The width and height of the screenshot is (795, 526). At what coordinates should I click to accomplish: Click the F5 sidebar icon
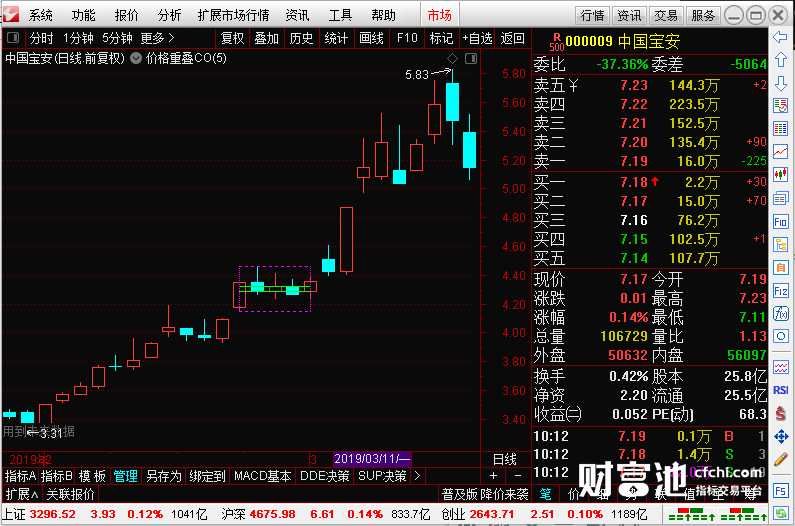click(x=780, y=490)
